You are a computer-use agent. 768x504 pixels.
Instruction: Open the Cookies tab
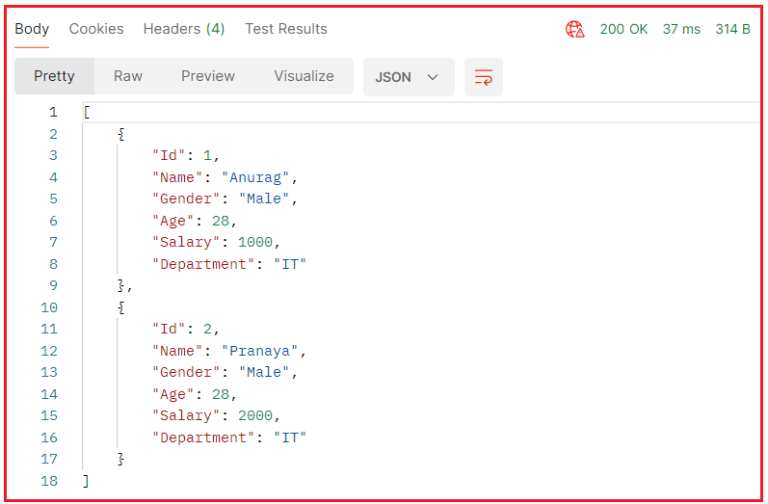tap(96, 29)
